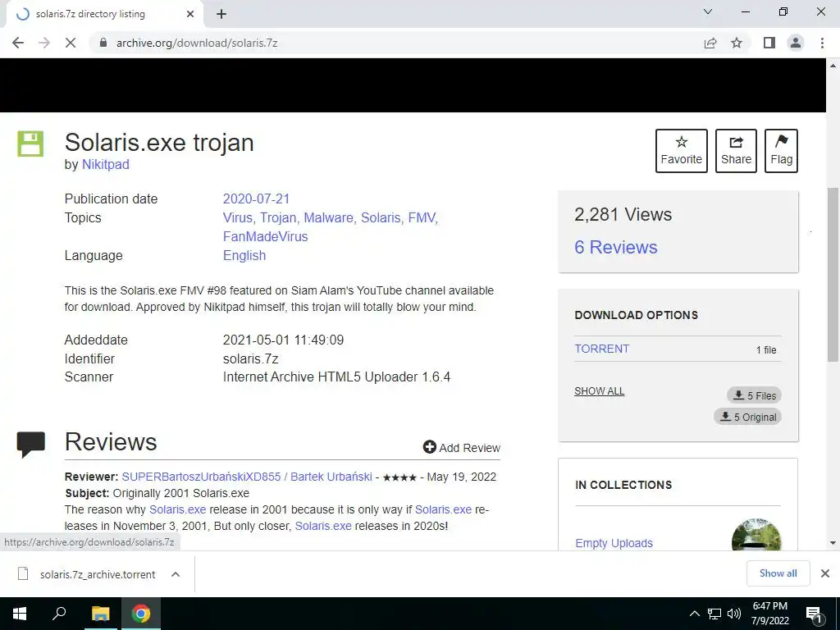Click the network status tray icon
Image resolution: width=840 pixels, height=630 pixels.
pyautogui.click(x=714, y=614)
